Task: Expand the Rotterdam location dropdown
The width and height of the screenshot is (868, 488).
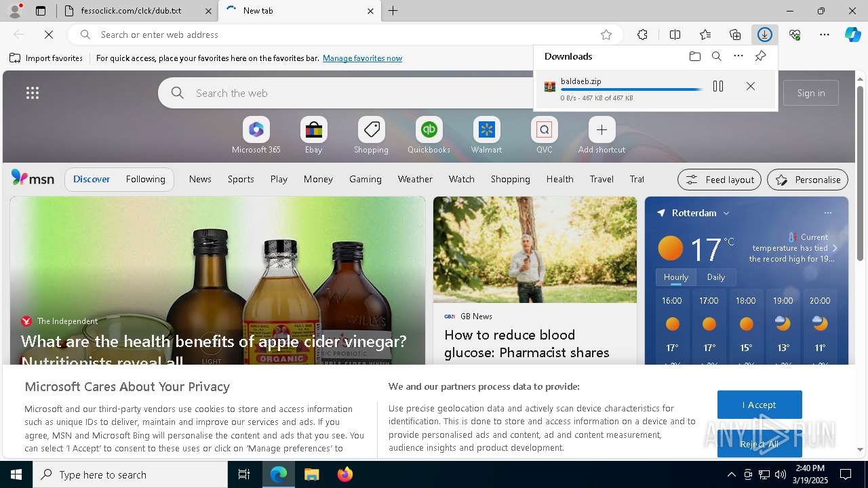Action: pyautogui.click(x=726, y=213)
